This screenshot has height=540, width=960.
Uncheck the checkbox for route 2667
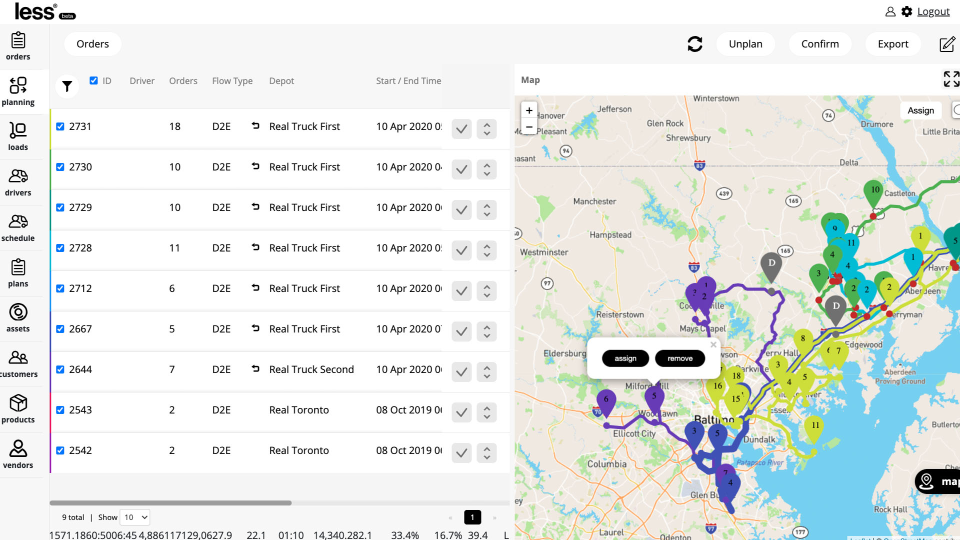click(x=60, y=329)
